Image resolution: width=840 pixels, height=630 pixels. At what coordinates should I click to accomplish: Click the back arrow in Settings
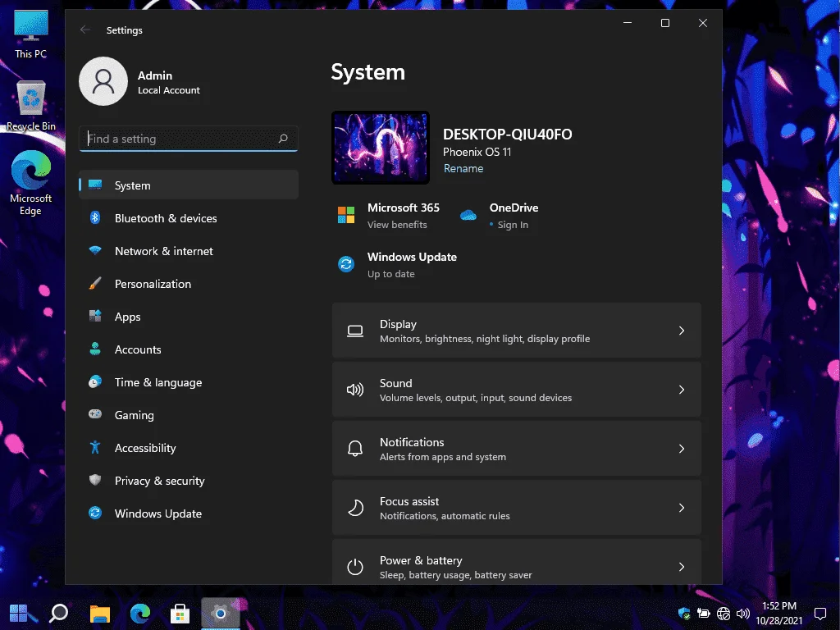[x=84, y=30]
